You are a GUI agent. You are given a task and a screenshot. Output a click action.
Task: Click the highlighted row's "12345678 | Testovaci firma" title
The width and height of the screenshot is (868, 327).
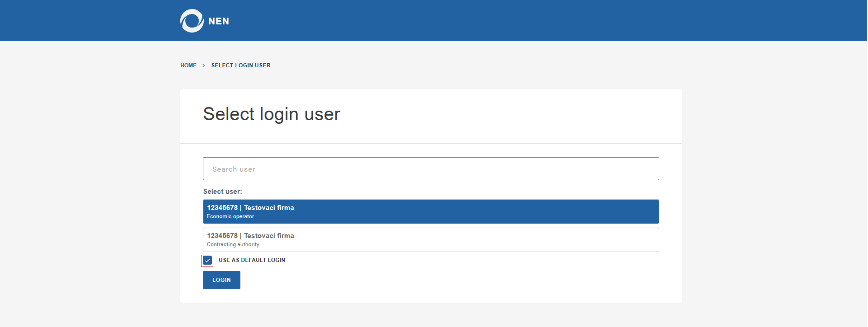coord(250,208)
